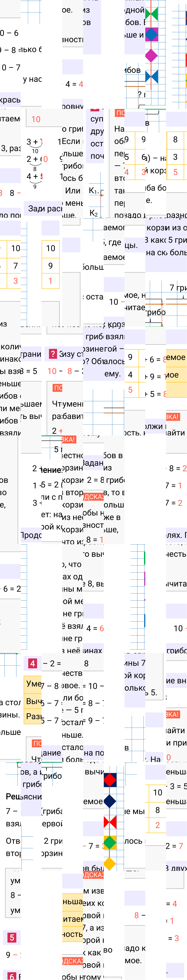Viewport: 187px width, 980px height.
Task: Click the red number 10 in the box
Action: [36, 119]
